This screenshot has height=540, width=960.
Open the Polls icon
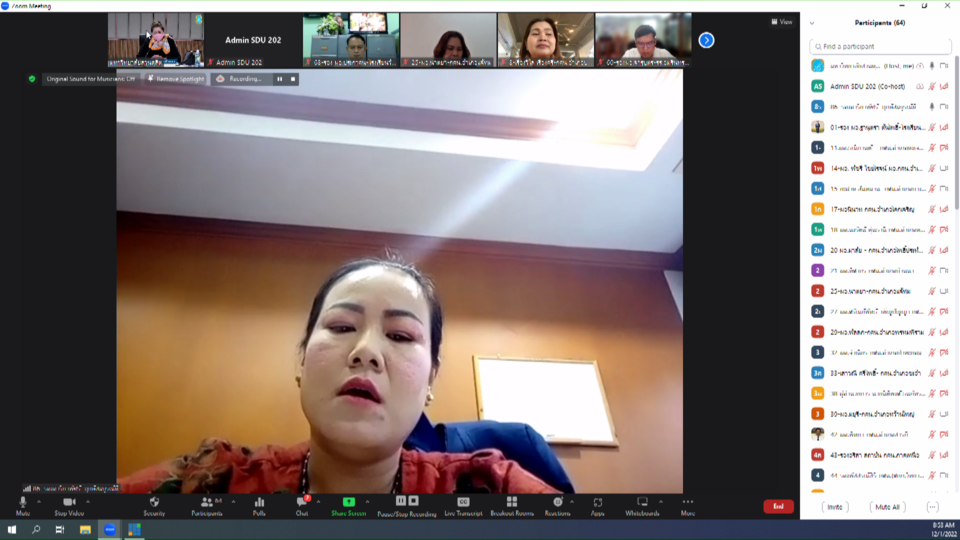[x=259, y=506]
